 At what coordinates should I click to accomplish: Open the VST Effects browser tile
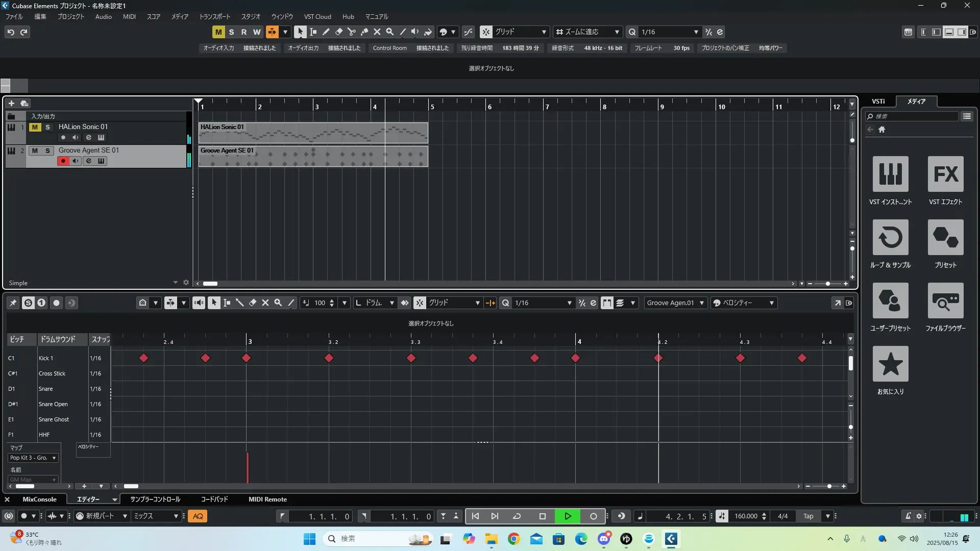coord(945,174)
